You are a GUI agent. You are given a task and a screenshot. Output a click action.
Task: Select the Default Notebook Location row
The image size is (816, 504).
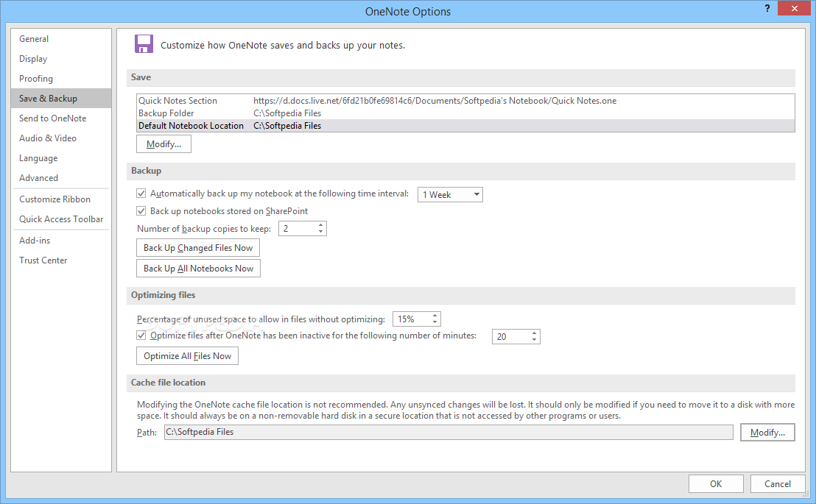click(465, 126)
